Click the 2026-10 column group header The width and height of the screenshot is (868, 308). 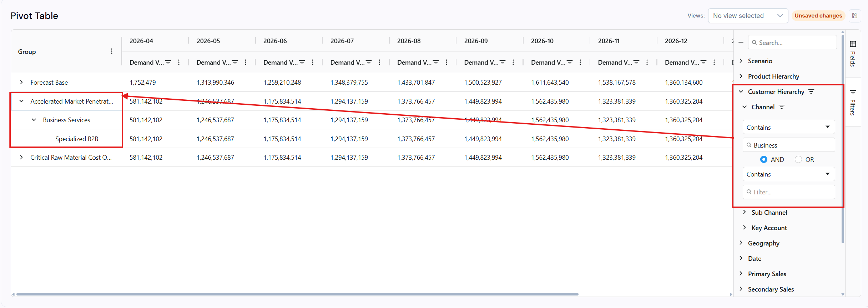(542, 41)
